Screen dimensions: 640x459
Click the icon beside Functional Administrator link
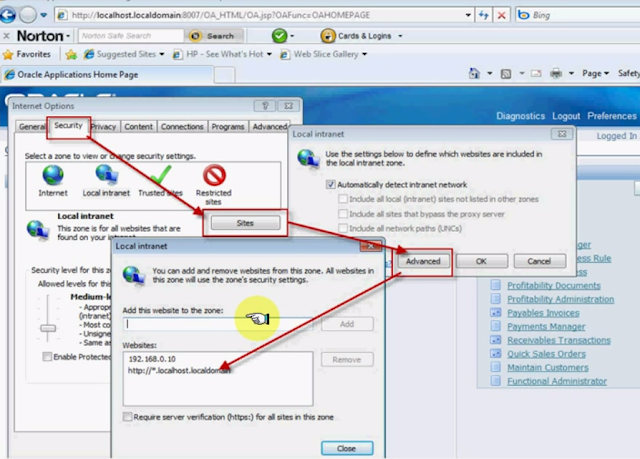pyautogui.click(x=496, y=381)
